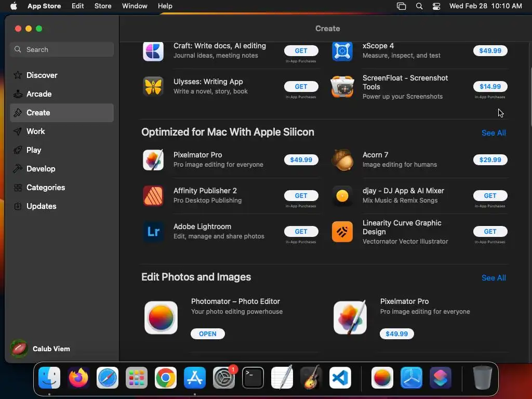The width and height of the screenshot is (532, 399).
Task: Switch to Develop in the sidebar
Action: coord(62,169)
